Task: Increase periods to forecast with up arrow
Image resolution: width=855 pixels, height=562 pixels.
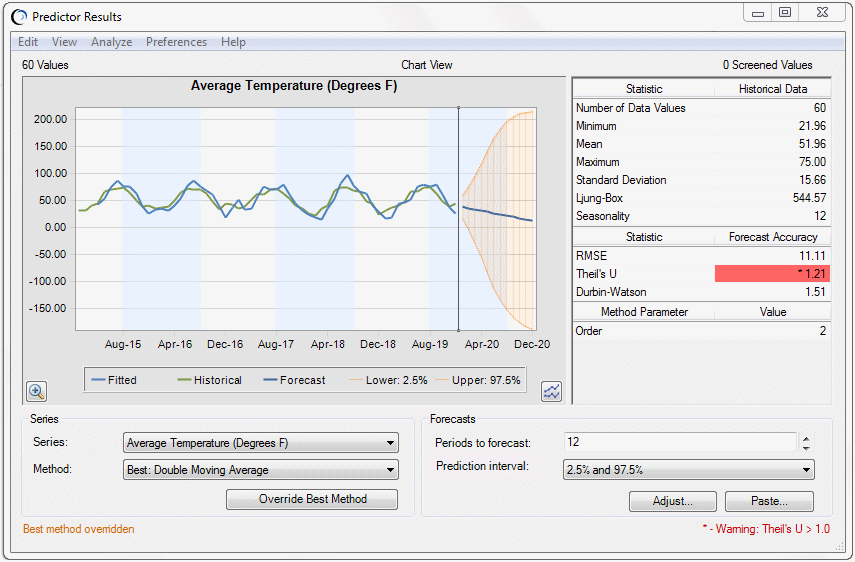Action: [806, 438]
